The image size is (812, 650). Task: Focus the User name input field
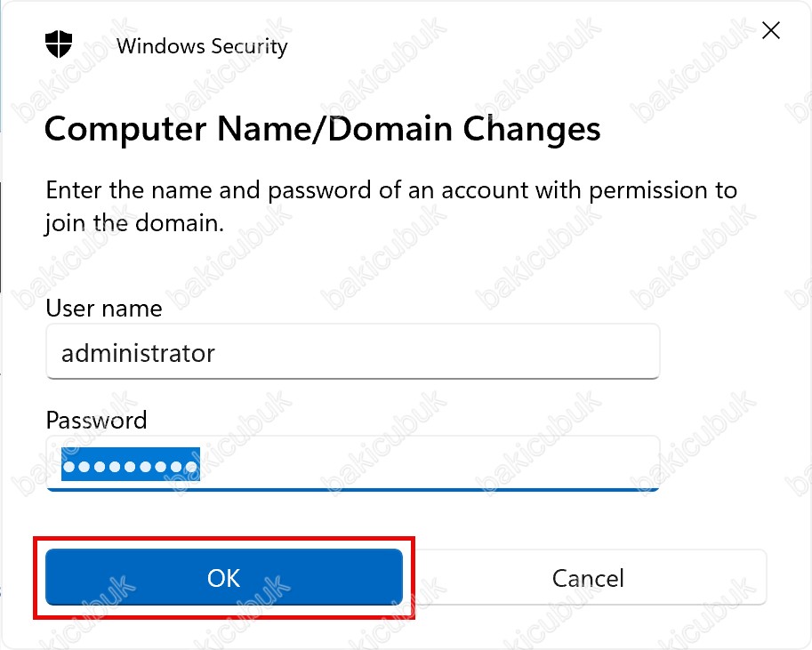(353, 351)
